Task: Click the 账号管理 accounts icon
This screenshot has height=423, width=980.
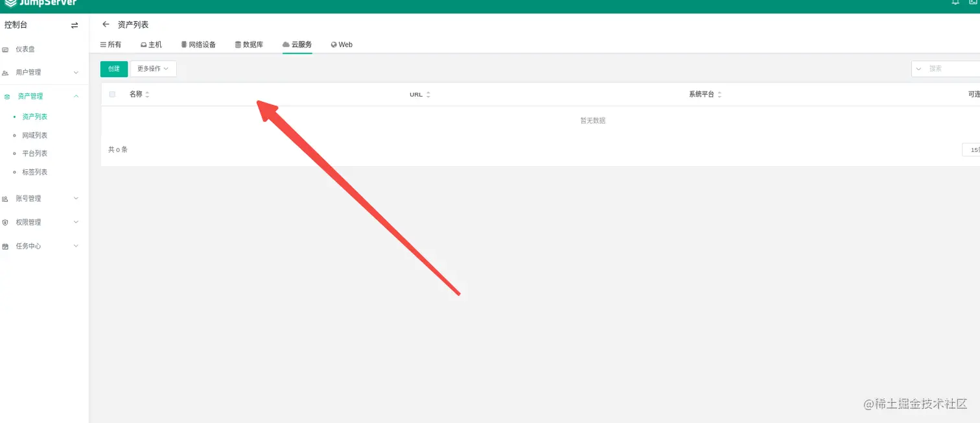Action: click(x=5, y=199)
